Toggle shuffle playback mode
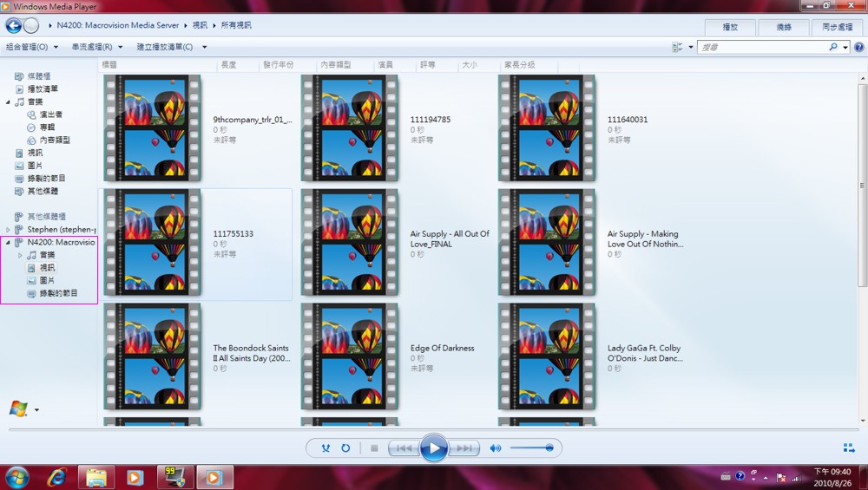Screen dimensions: 868x490 coord(325,448)
